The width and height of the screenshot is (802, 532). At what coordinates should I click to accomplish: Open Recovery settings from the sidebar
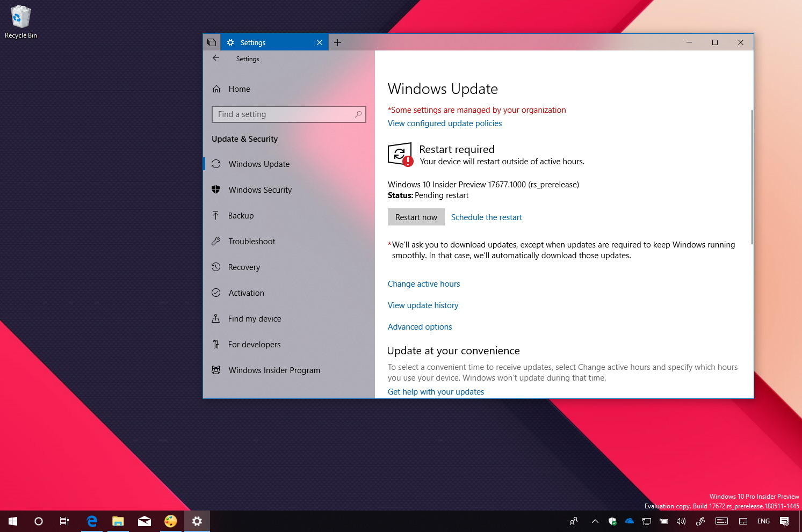(x=244, y=267)
